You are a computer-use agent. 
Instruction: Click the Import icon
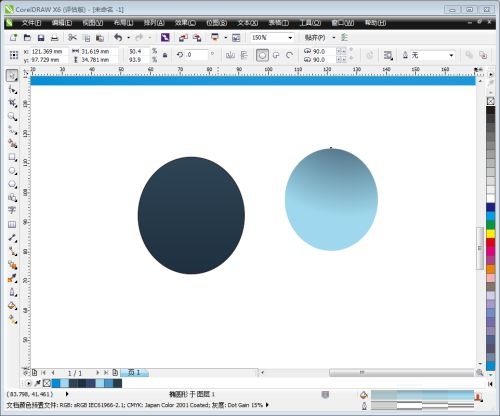(183, 38)
